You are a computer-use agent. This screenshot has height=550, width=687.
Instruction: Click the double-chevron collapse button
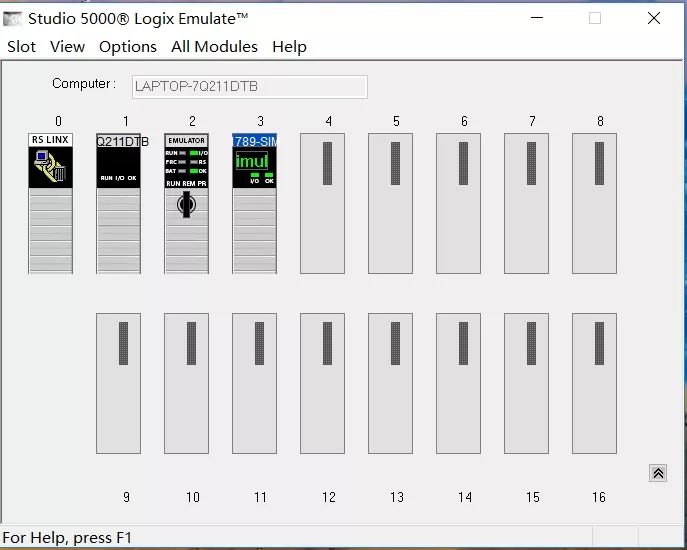(x=658, y=473)
